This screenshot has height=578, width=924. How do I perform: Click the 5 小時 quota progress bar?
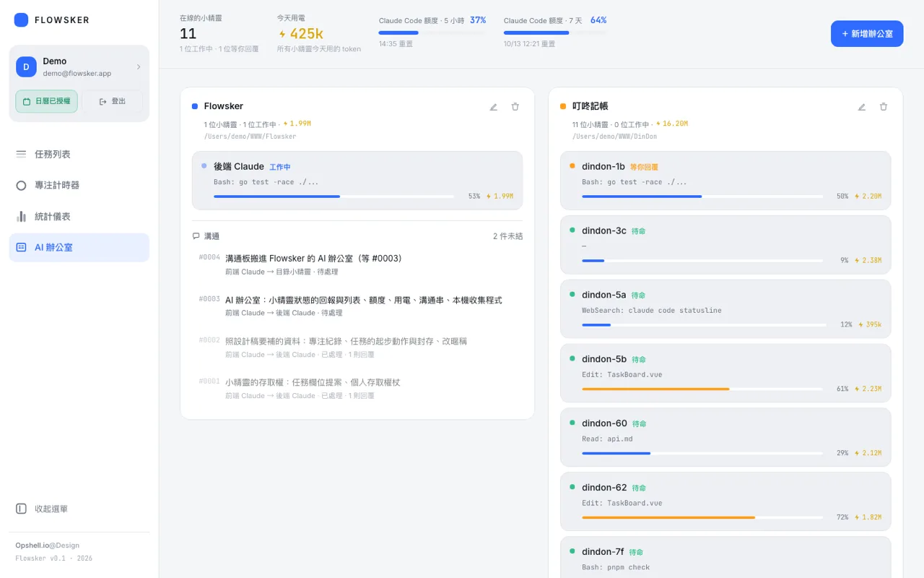pos(432,33)
